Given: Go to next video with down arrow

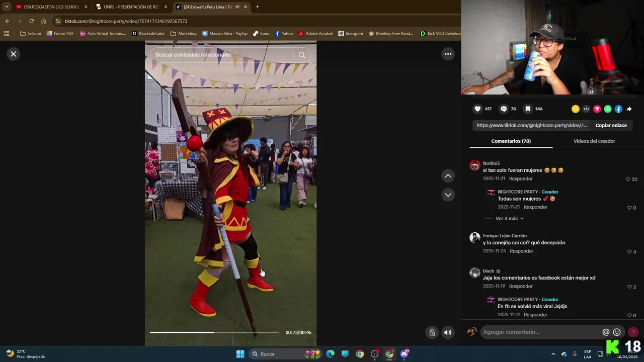Looking at the screenshot, I should tap(448, 195).
